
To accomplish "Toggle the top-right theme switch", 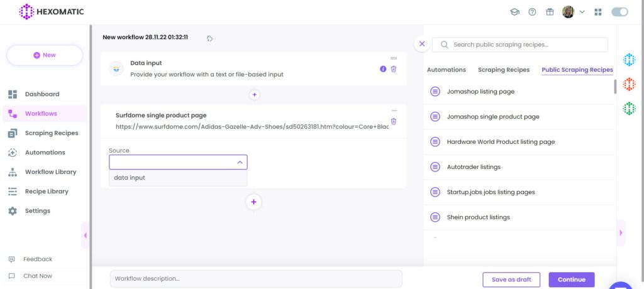I will click(619, 12).
